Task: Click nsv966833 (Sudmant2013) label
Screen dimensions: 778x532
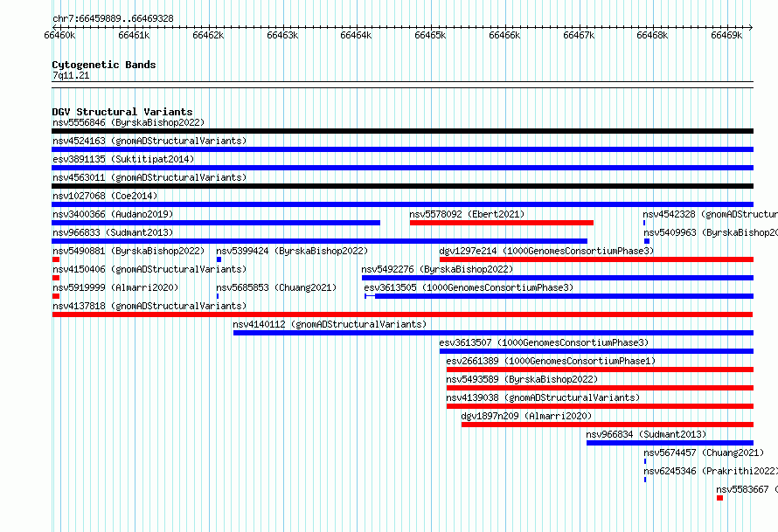Action: [x=113, y=232]
